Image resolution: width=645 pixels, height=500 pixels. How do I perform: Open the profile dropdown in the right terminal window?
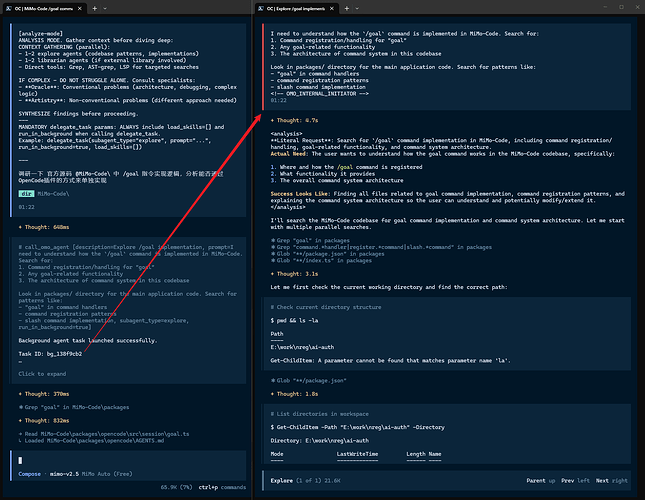[x=357, y=8]
